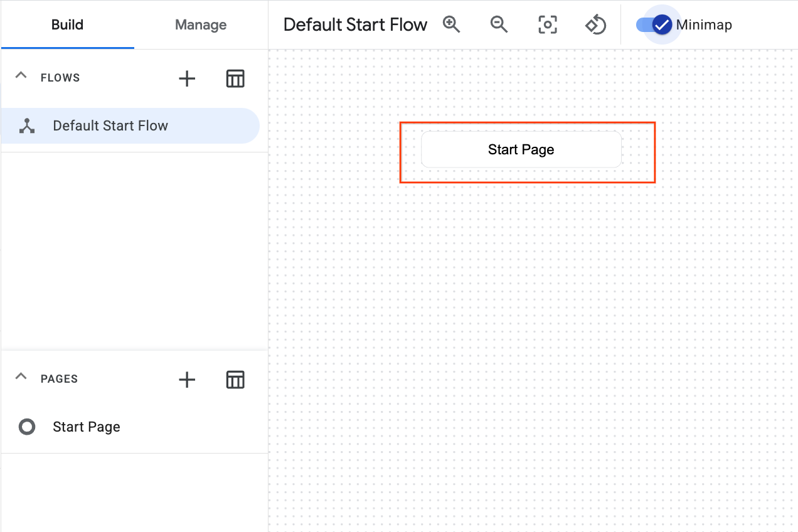Switch to the Build tab
Screen dimensions: 798x532
point(68,25)
